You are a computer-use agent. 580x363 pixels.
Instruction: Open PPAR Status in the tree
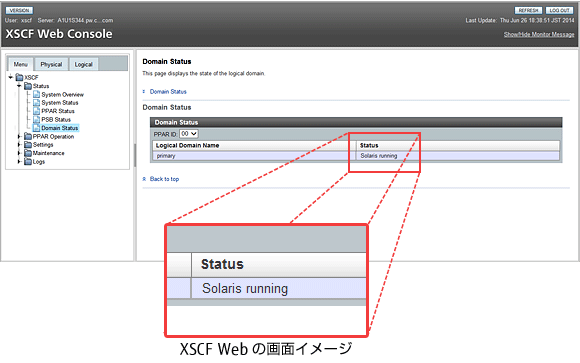point(58,111)
